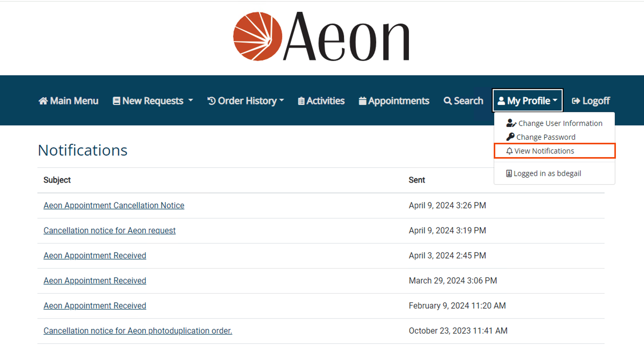The width and height of the screenshot is (644, 348).
Task: Select the Order History clock icon
Action: click(211, 101)
